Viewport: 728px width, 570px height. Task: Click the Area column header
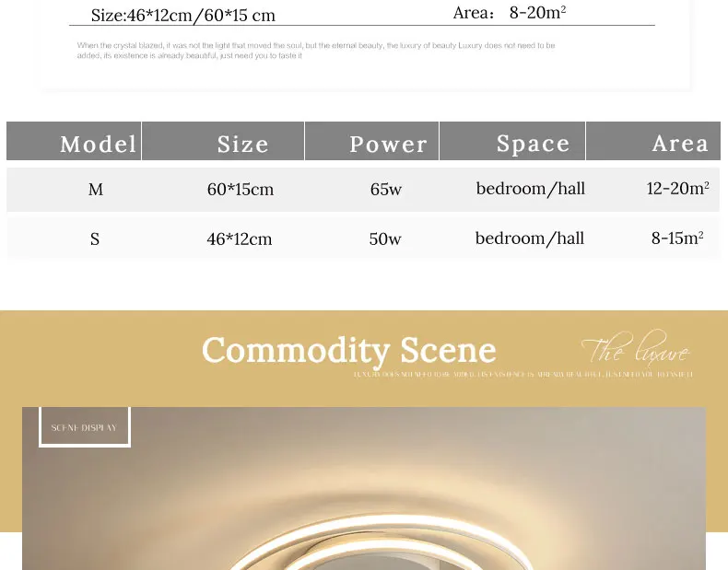coord(679,144)
